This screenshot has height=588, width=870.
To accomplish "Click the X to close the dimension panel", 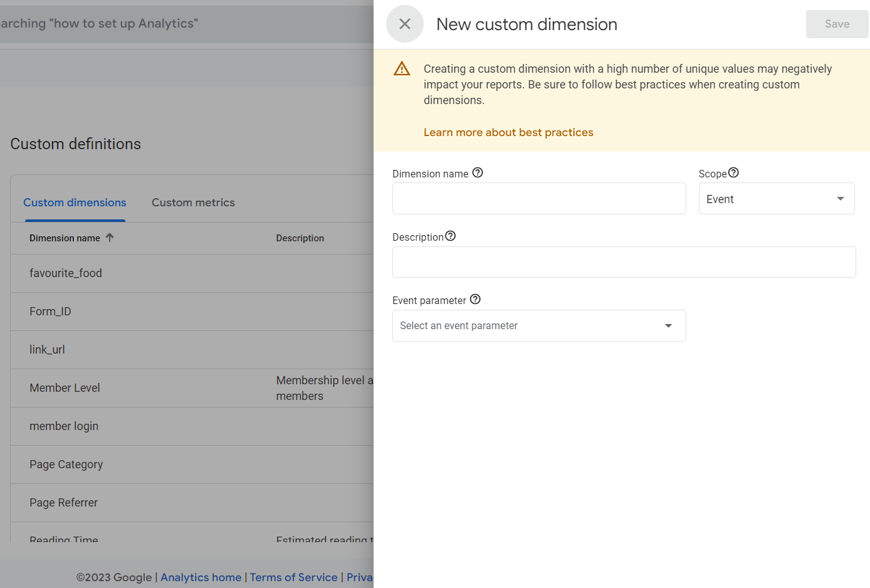I will (x=404, y=24).
